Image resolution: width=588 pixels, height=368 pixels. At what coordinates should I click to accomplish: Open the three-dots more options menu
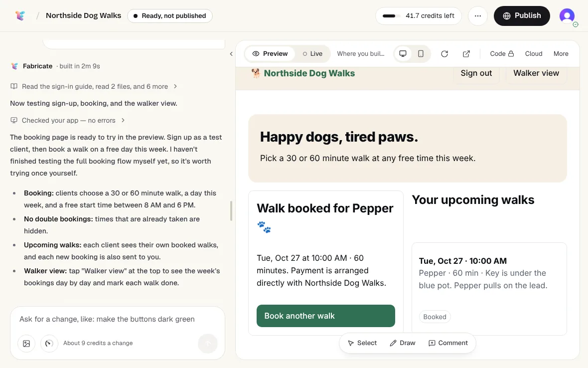click(x=478, y=16)
